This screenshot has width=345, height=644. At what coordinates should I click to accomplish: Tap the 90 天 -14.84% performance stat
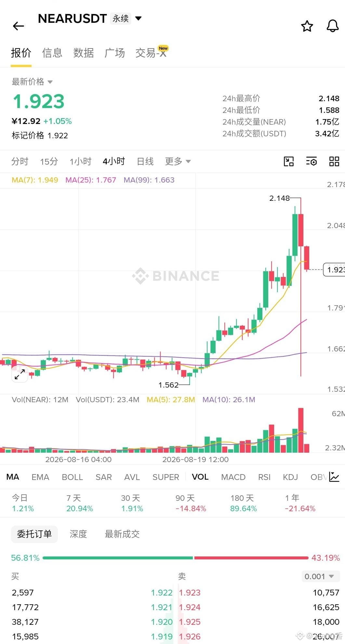pyautogui.click(x=191, y=503)
